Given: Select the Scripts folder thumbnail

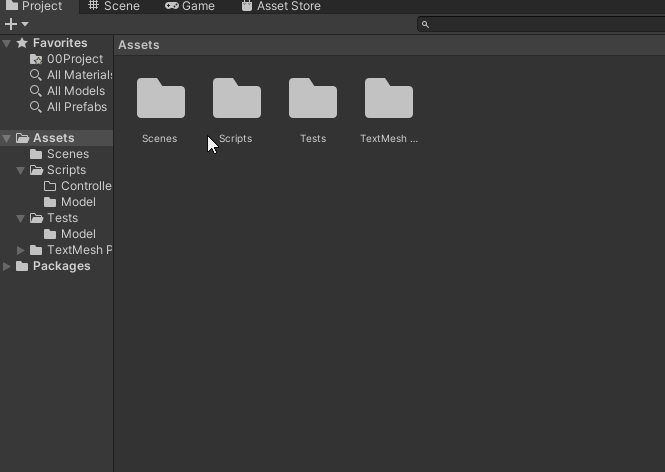Looking at the screenshot, I should click(237, 98).
